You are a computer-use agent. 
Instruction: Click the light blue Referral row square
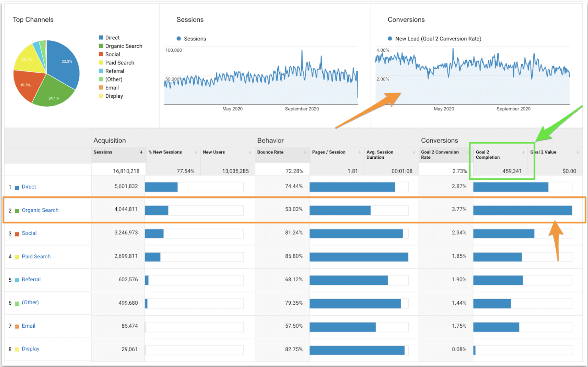[17, 280]
